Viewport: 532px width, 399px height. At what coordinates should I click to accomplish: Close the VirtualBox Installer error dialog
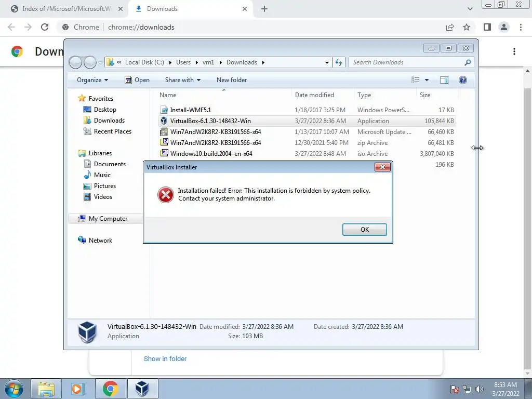pos(382,167)
